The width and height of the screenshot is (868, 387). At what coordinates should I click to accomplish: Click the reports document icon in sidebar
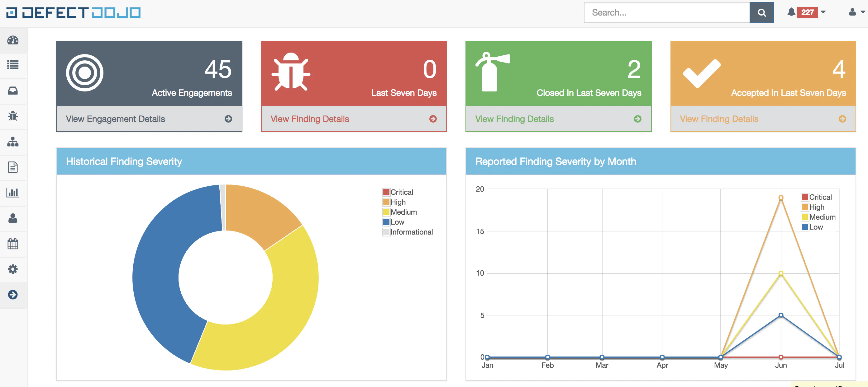click(13, 167)
